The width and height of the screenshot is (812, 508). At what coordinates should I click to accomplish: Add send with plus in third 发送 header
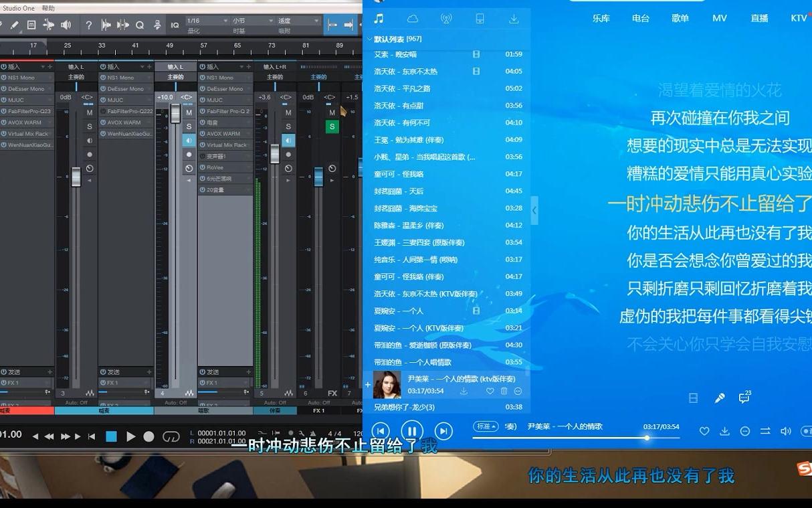(x=248, y=371)
